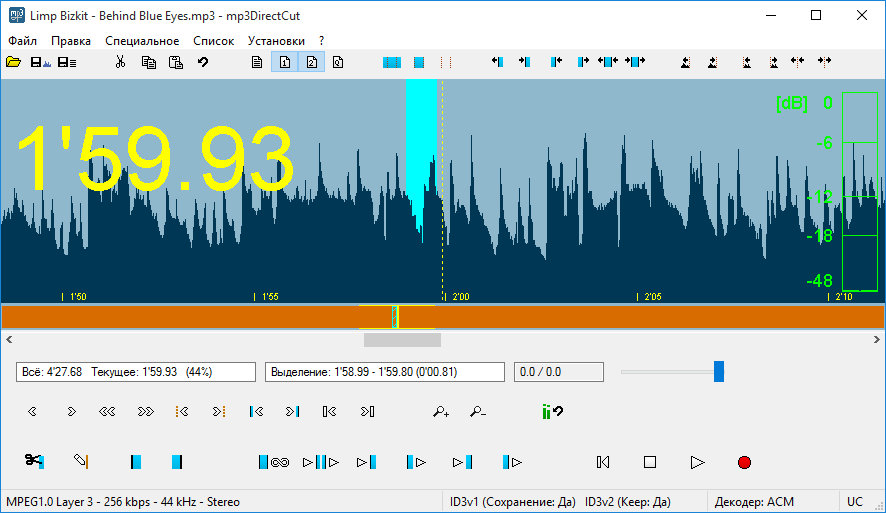Click the diskette icon with list lines

(x=67, y=62)
